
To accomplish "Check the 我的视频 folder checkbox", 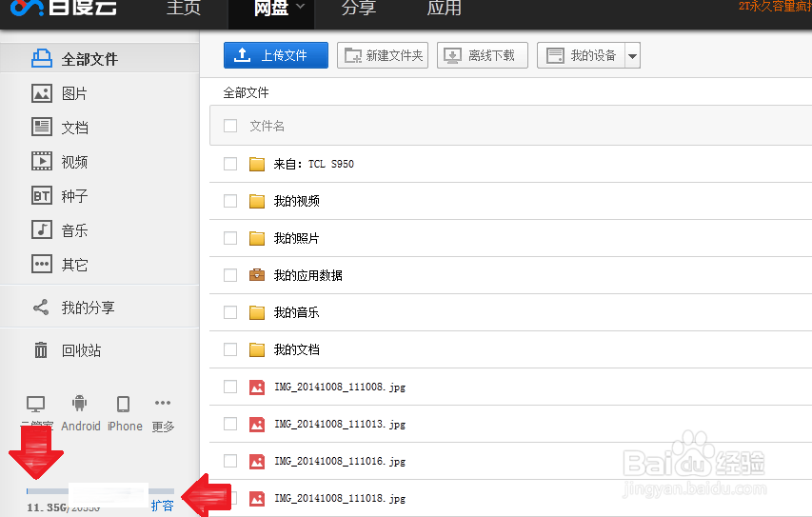I will point(230,201).
